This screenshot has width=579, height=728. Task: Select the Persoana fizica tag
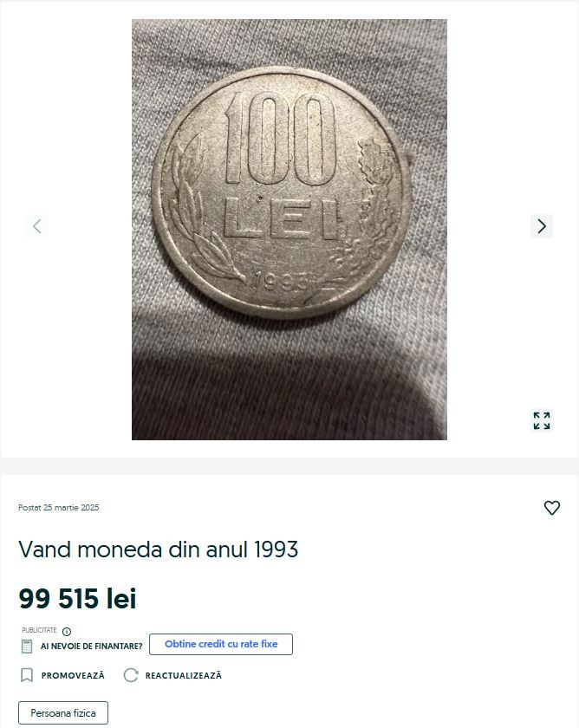63,712
